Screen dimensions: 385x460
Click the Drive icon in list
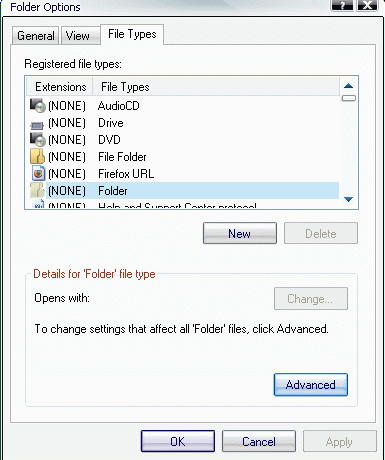[x=37, y=125]
